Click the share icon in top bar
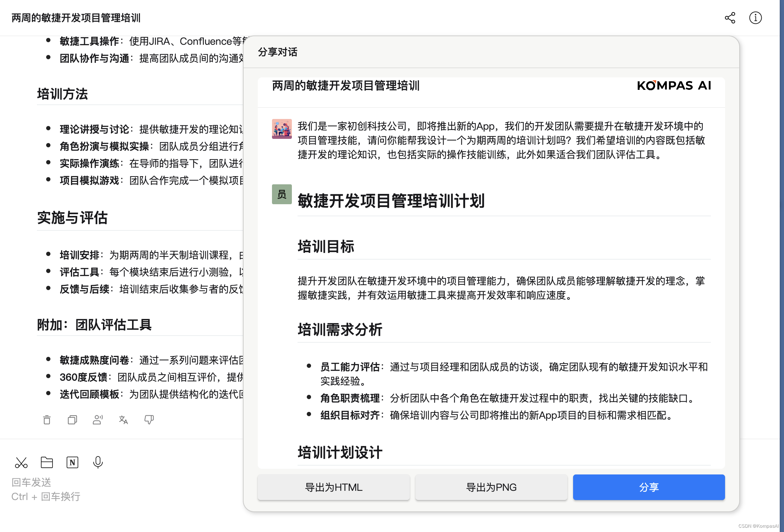Viewport: 784px width, 532px height. (x=730, y=18)
